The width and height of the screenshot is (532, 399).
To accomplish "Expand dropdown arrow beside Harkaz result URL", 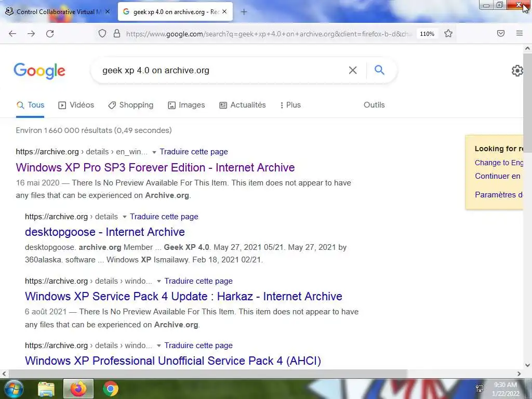I will point(159,281).
